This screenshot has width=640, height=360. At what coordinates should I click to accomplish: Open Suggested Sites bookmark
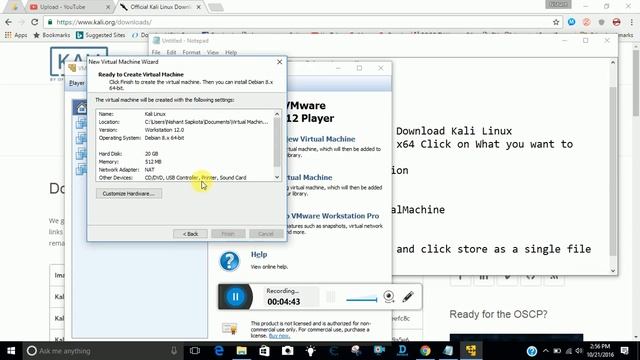[100, 35]
